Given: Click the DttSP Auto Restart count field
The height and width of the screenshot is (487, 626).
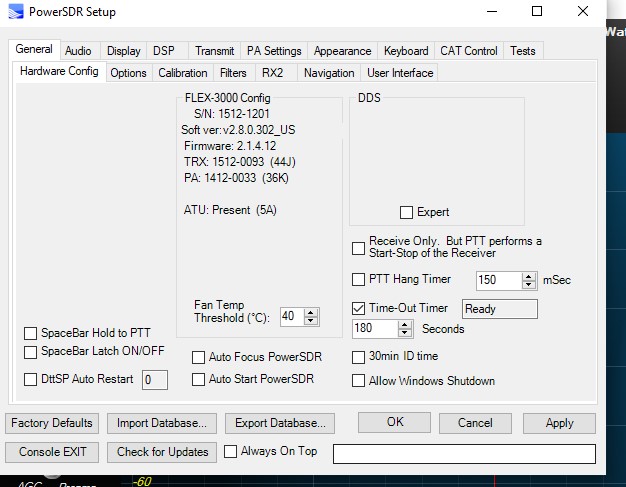Looking at the screenshot, I should tap(155, 380).
